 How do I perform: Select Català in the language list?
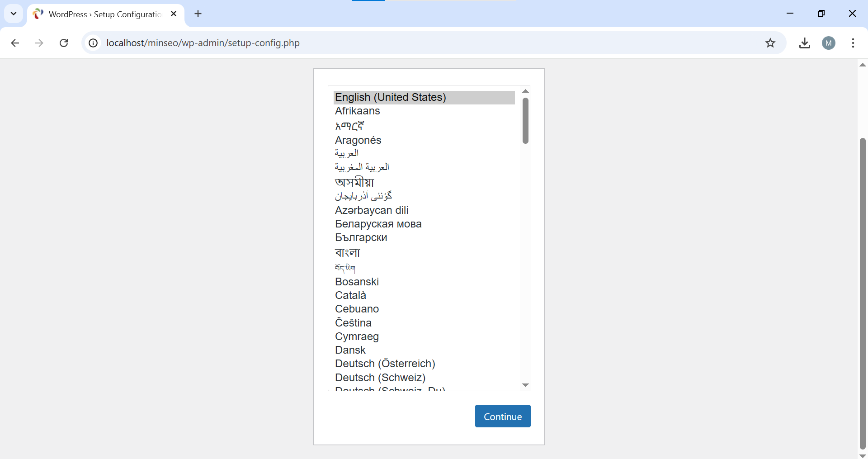pyautogui.click(x=350, y=296)
